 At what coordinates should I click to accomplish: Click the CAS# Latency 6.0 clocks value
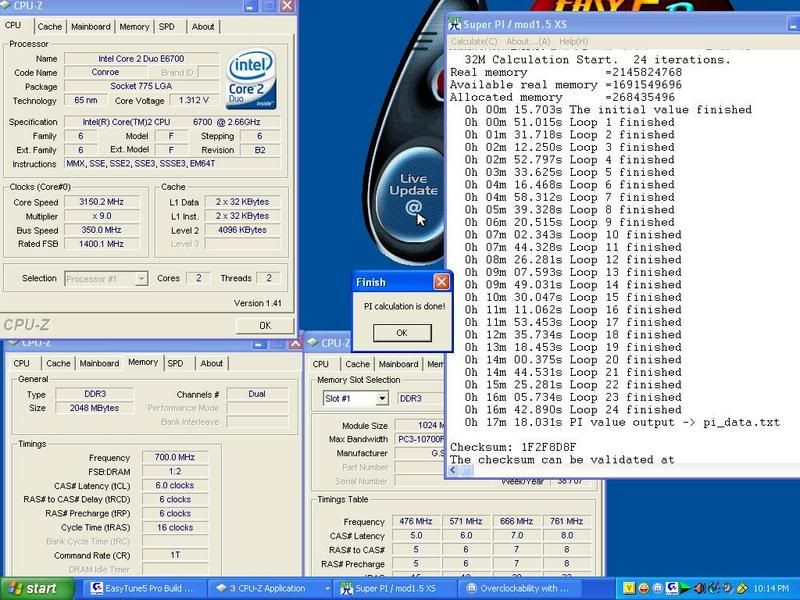point(175,485)
